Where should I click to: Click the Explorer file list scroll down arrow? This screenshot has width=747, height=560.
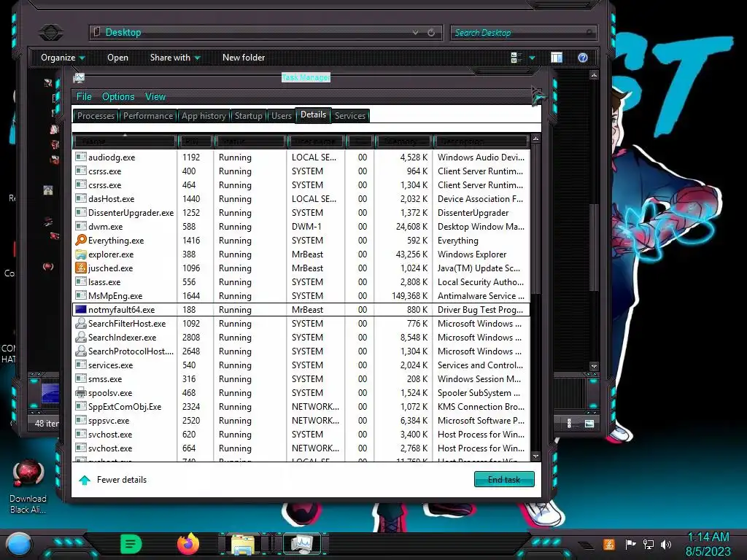click(594, 367)
